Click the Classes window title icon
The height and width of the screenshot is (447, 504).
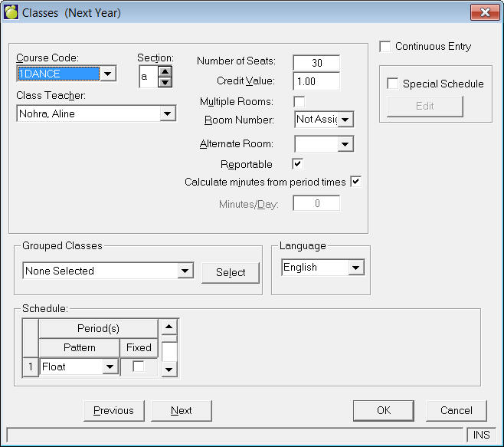(11, 12)
